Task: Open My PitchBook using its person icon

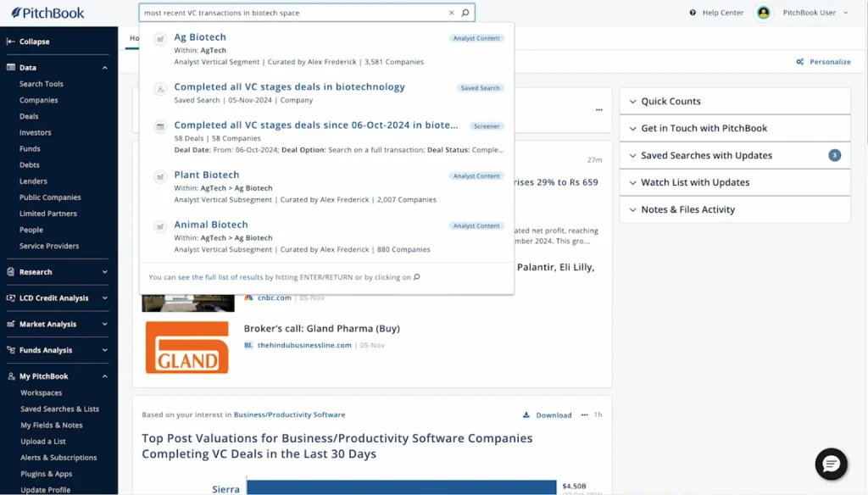Action: pyautogui.click(x=11, y=375)
